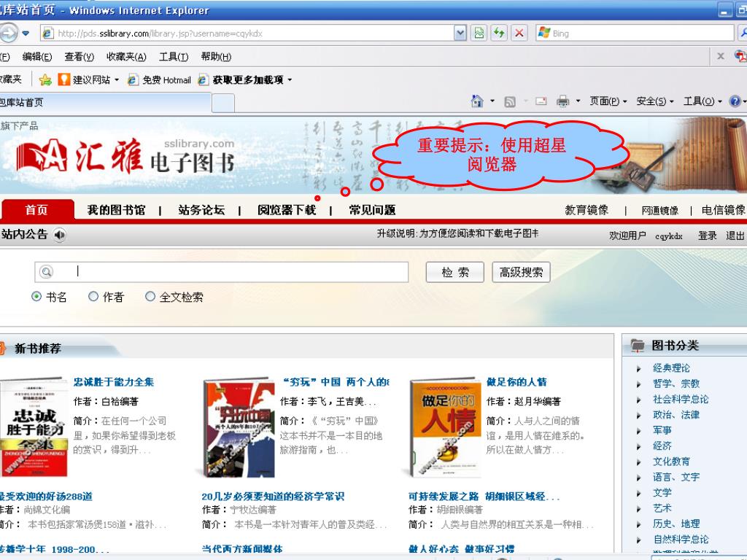Open the 做足你的人情 book cover thumbnail
The height and width of the screenshot is (560, 747).
tap(446, 428)
